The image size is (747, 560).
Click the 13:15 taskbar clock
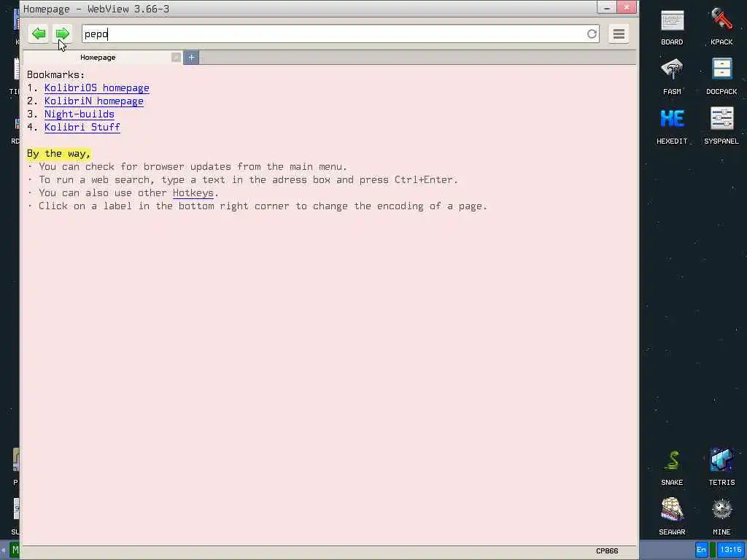731,550
